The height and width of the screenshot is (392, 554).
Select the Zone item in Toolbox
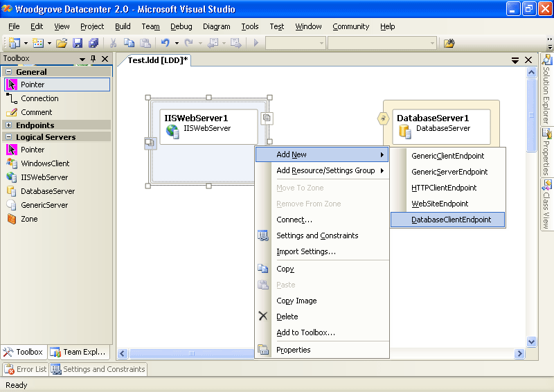29,219
